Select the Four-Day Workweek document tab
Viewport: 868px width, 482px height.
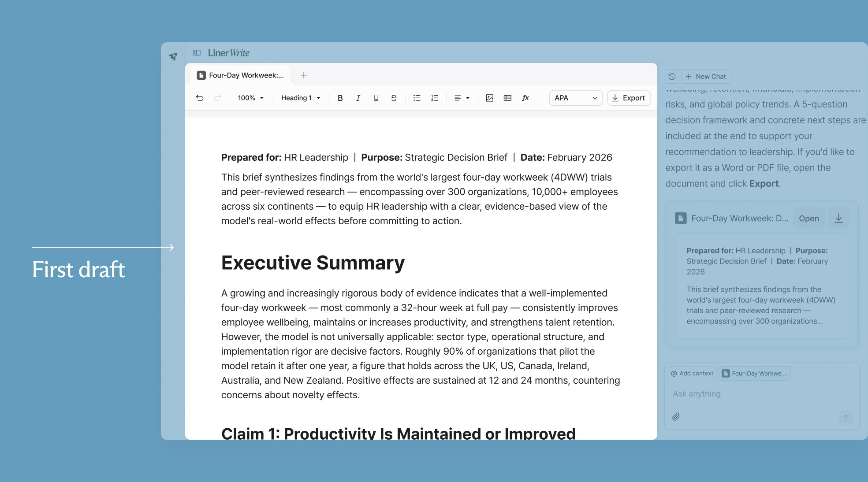241,75
